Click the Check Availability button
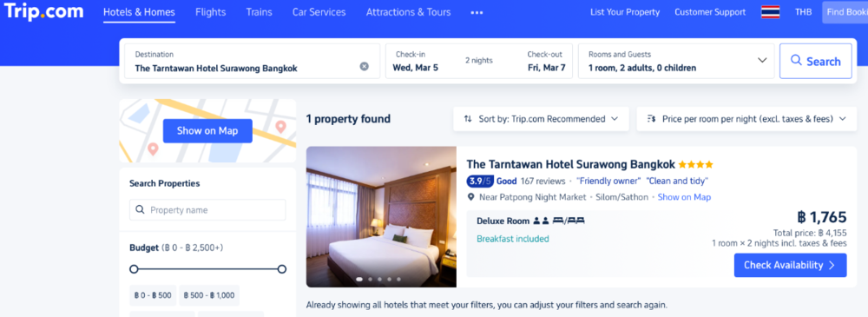This screenshot has width=868, height=317. point(790,265)
